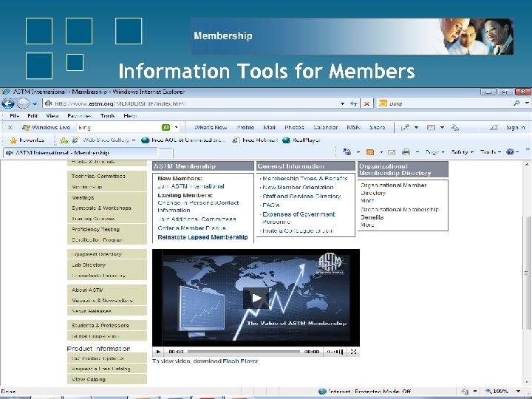Open the Favorites menu in menu bar
This screenshot has width=532, height=399.
(79, 116)
